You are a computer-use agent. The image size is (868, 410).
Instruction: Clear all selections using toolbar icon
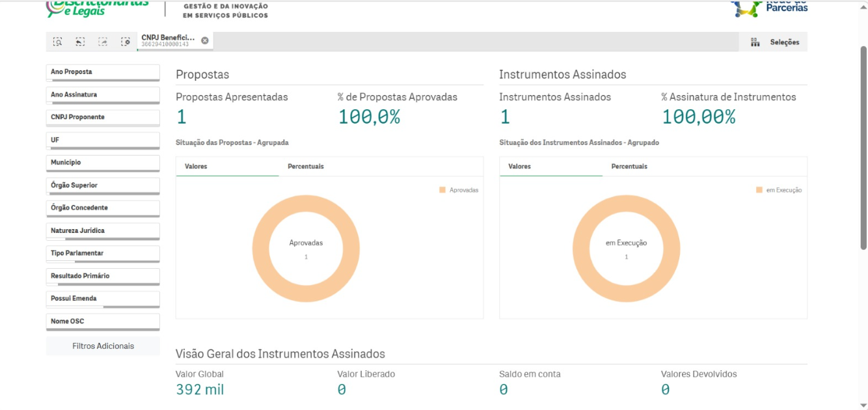[x=126, y=42]
